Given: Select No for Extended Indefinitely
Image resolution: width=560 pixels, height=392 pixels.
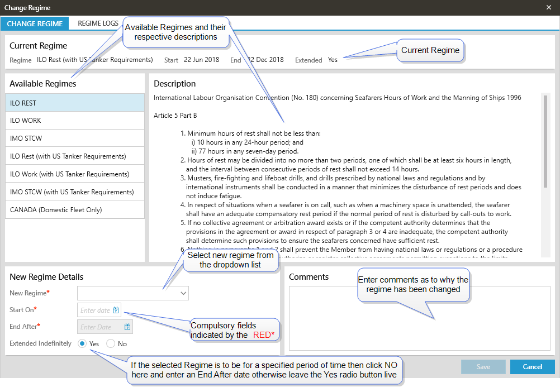Looking at the screenshot, I should (111, 344).
